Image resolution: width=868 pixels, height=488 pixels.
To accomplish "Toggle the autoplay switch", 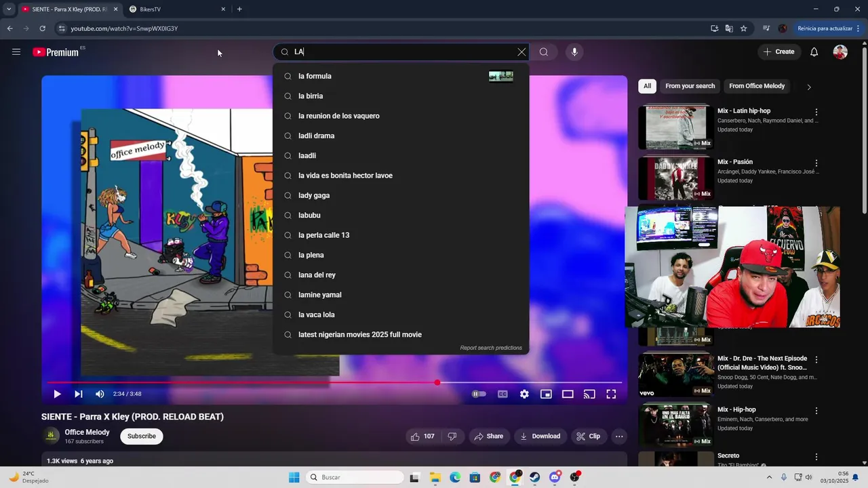I will coord(479,394).
